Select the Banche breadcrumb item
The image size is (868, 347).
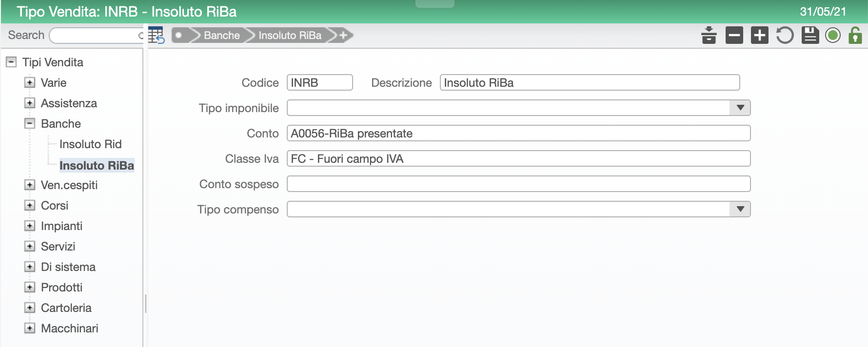coord(221,35)
